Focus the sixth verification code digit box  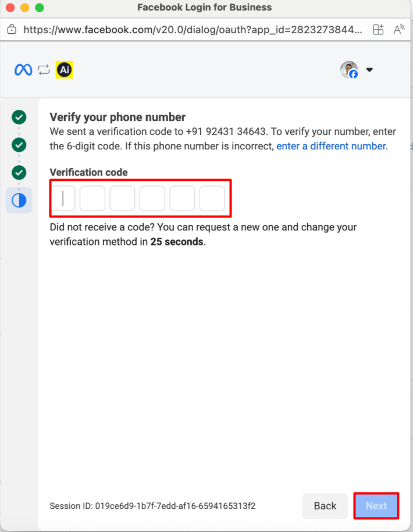212,199
